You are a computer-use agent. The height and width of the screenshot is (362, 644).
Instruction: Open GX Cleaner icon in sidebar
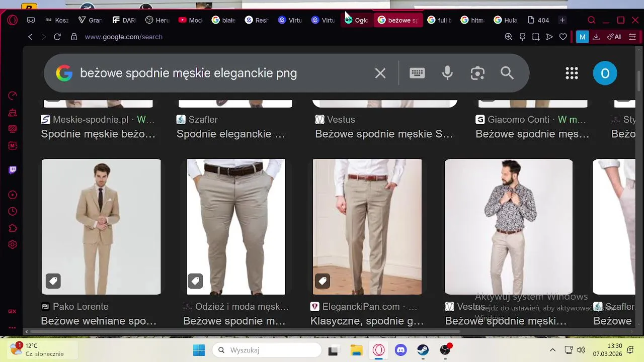(13, 112)
